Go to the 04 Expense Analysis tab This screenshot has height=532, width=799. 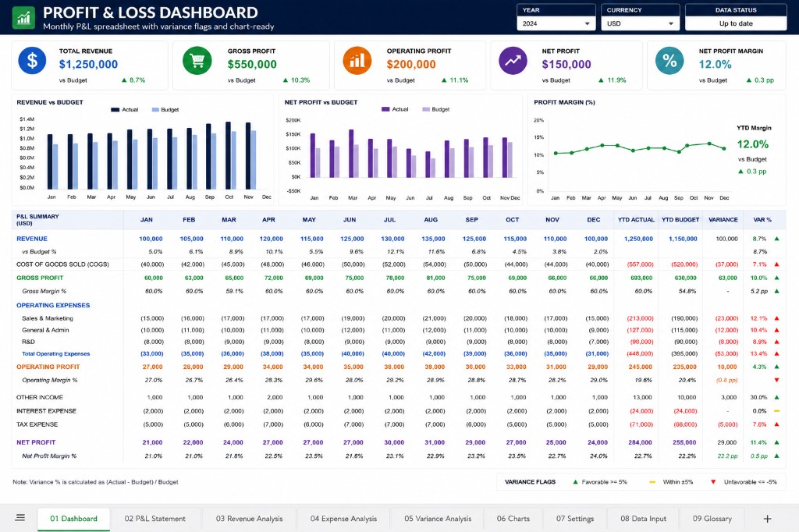[x=343, y=519]
